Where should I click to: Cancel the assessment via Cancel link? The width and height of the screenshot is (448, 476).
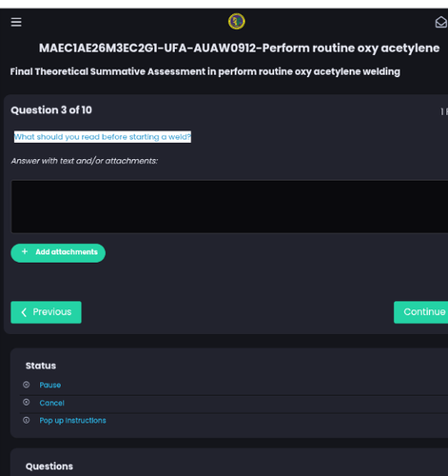[51, 403]
